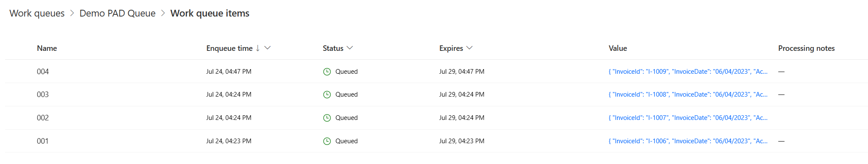Open the I-1006 invoice value link
Viewport: 868px width, 164px height.
(688, 141)
